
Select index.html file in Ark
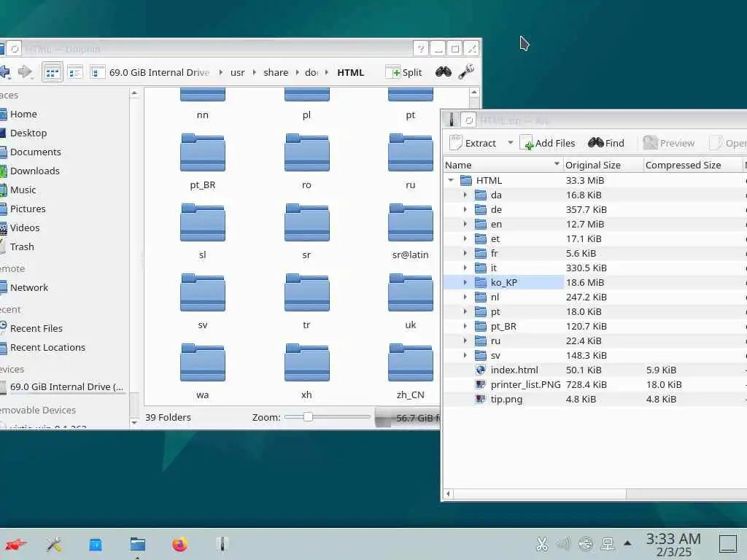coord(514,370)
